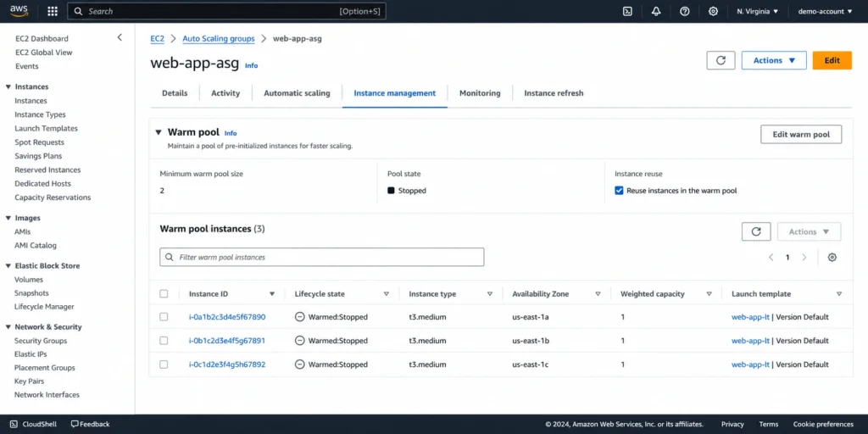
Task: Go to Auto Scaling groups breadcrumb
Action: 219,39
